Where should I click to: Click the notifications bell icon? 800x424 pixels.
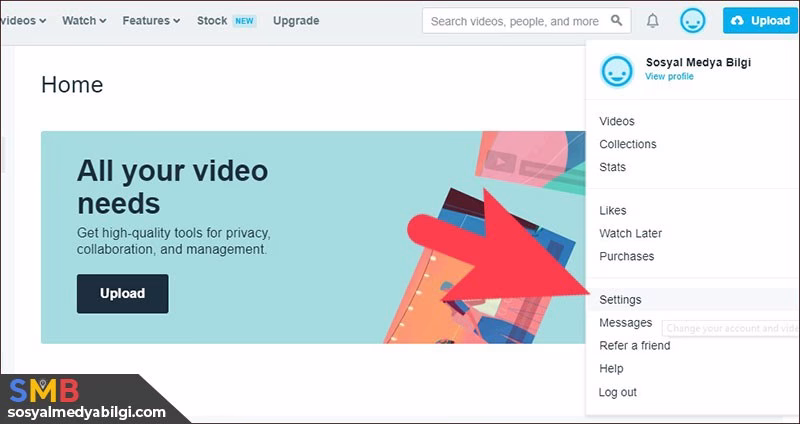pos(653,21)
